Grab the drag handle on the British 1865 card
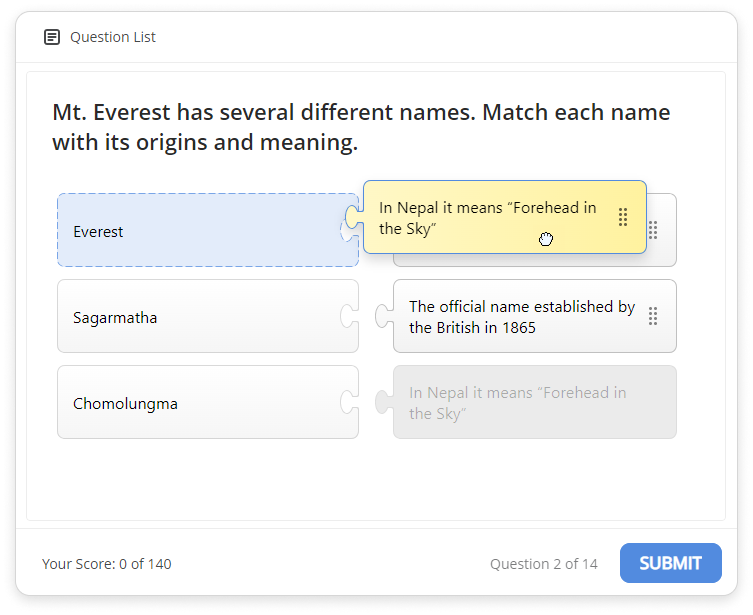The width and height of the screenshot is (753, 615). click(x=653, y=316)
